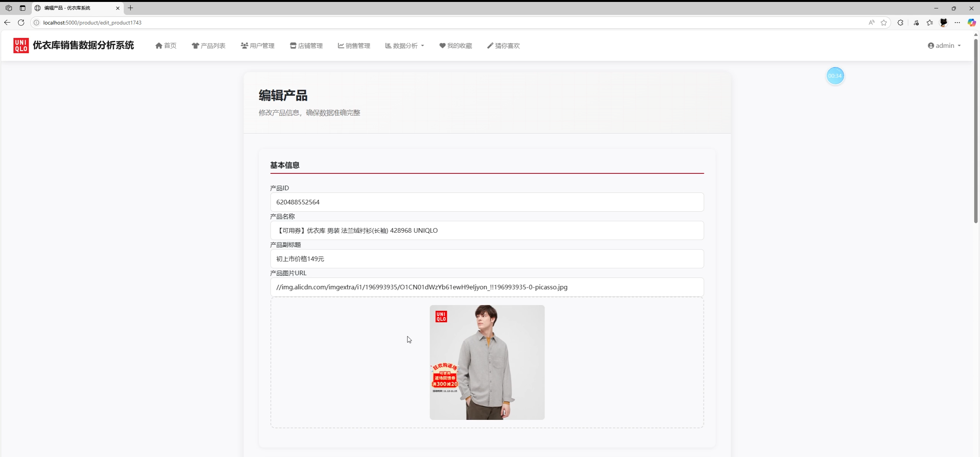Reload the page with refresh icon

click(x=21, y=23)
